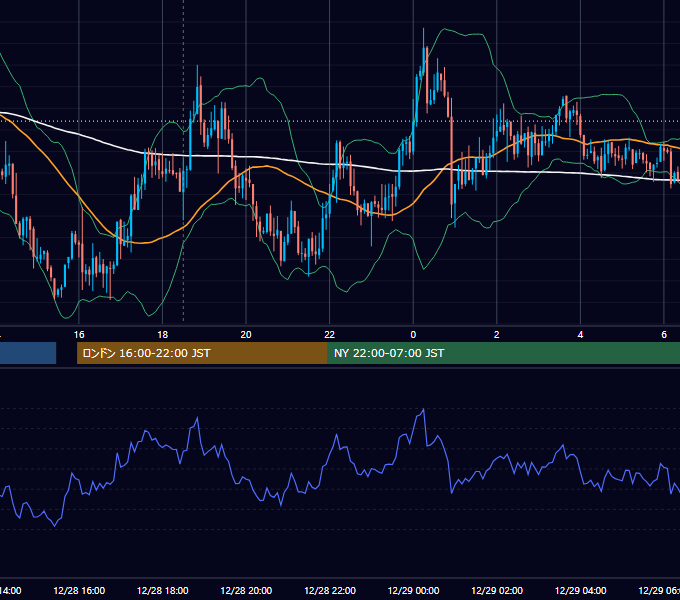Click the 12/29 00:00 time label
The width and height of the screenshot is (680, 600).
click(413, 590)
